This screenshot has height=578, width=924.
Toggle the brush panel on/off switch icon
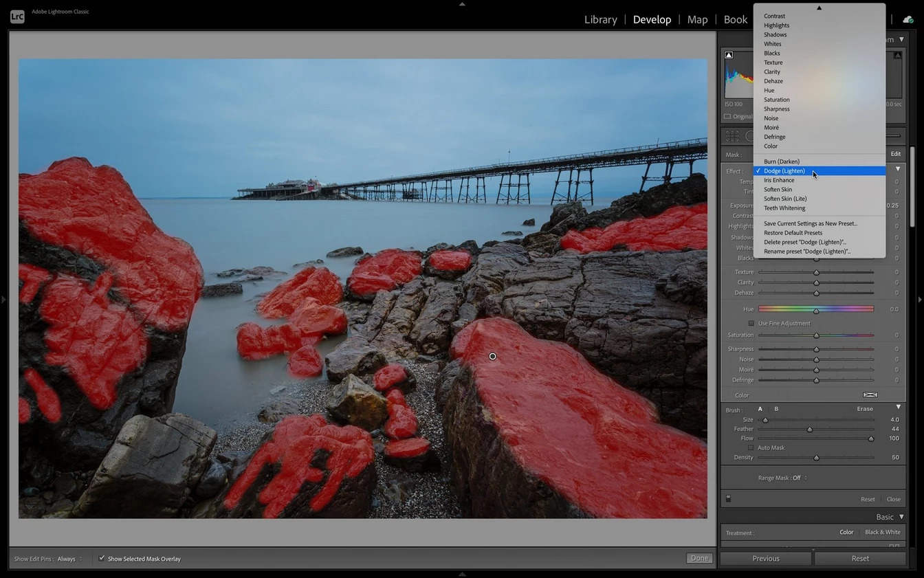728,499
